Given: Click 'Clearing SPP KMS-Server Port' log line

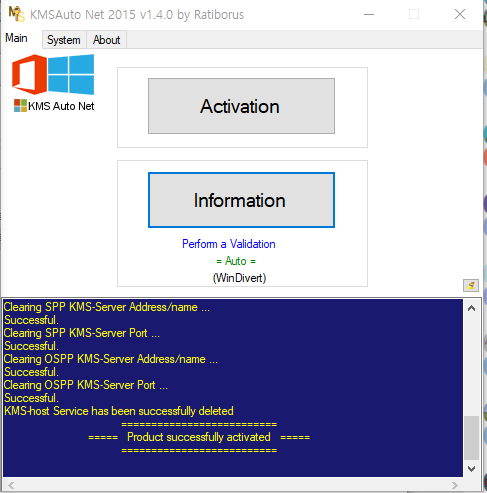Looking at the screenshot, I should (x=82, y=333).
